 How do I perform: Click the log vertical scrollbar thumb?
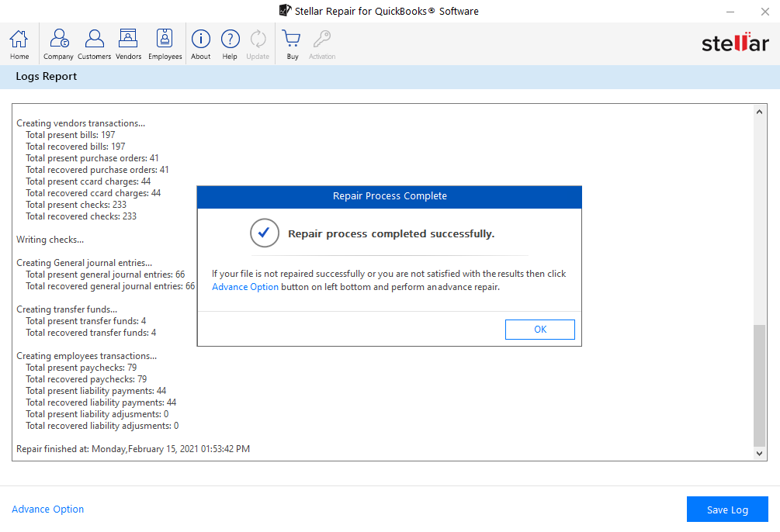pyautogui.click(x=759, y=386)
